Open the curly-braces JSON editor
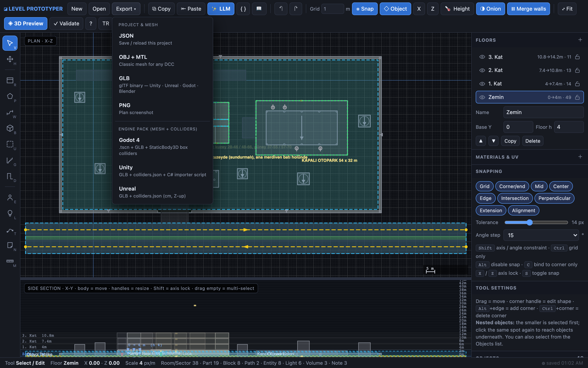 click(243, 9)
